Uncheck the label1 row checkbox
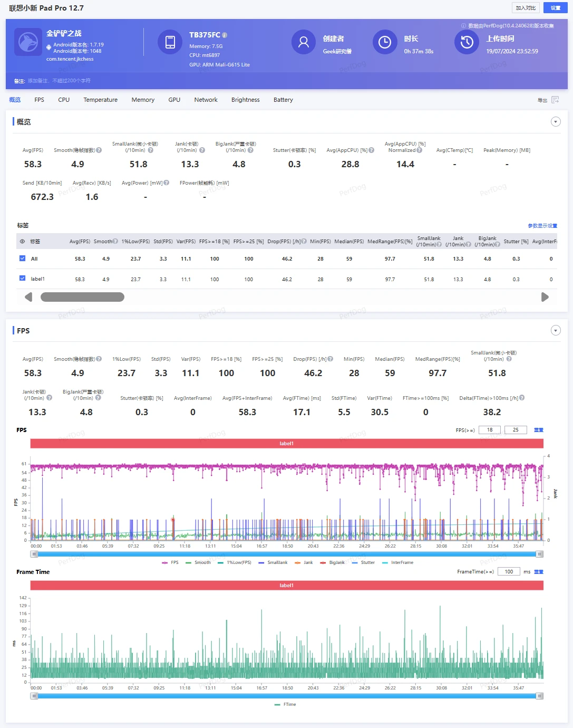 [22, 279]
